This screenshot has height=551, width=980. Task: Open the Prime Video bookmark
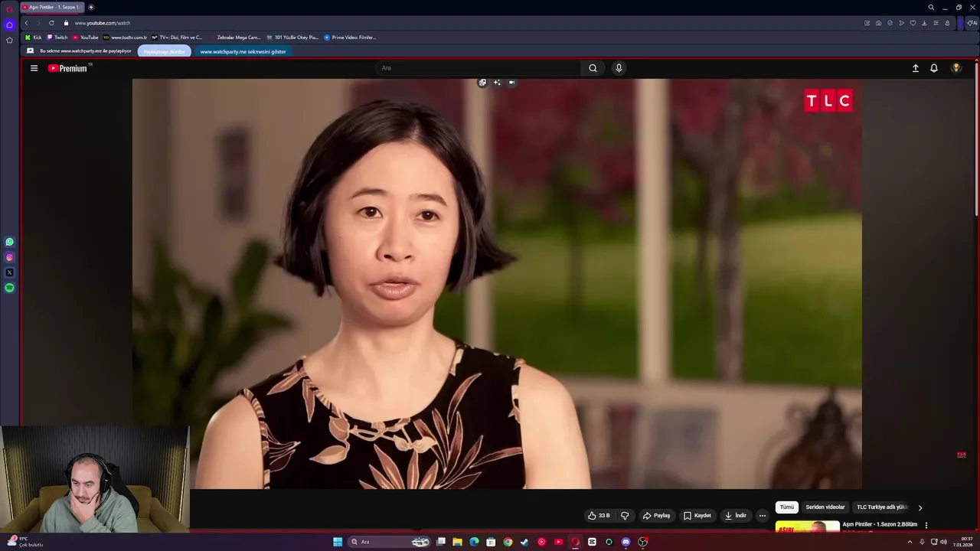click(350, 37)
